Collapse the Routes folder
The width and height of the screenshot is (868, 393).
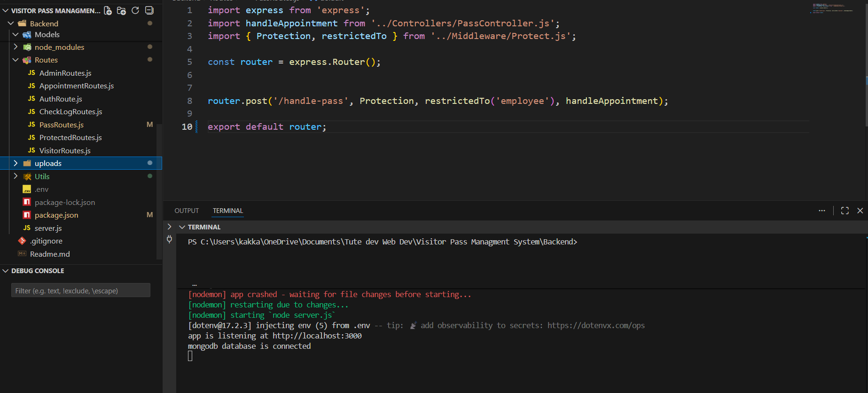coord(16,60)
